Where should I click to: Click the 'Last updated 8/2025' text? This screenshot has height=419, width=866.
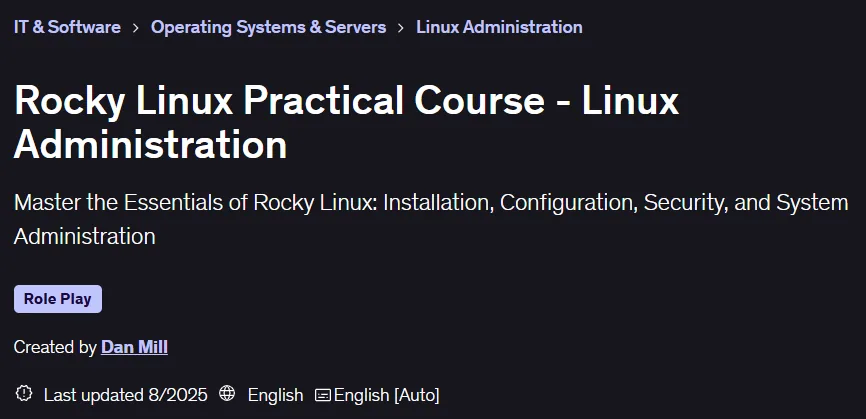[125, 395]
